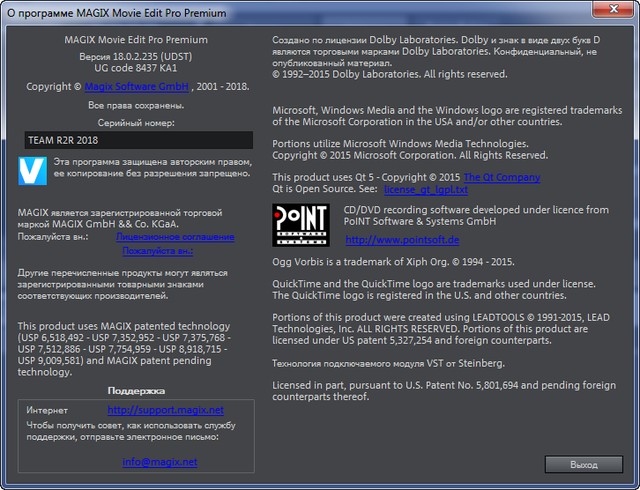Open the Magix Software GmbH link
Image resolution: width=640 pixels, height=490 pixels.
point(136,87)
